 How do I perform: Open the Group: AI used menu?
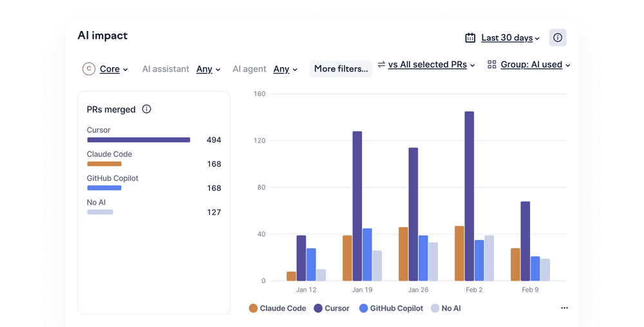click(x=535, y=64)
